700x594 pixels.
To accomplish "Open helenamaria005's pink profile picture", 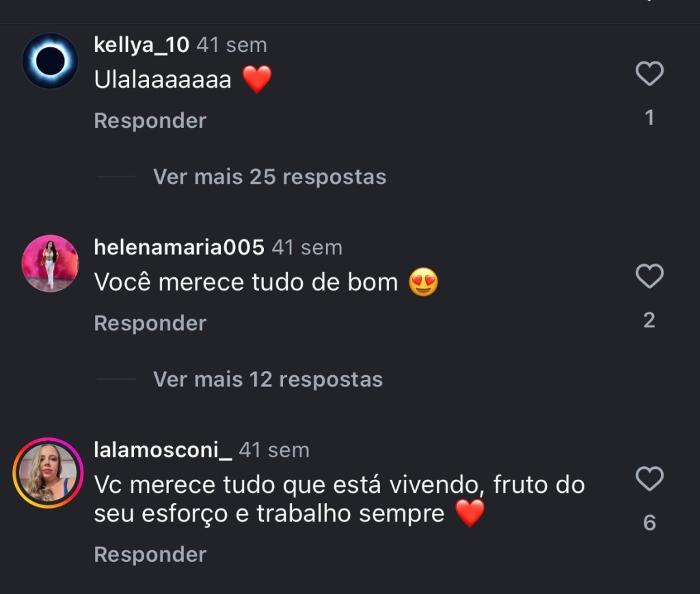I will point(50,263).
